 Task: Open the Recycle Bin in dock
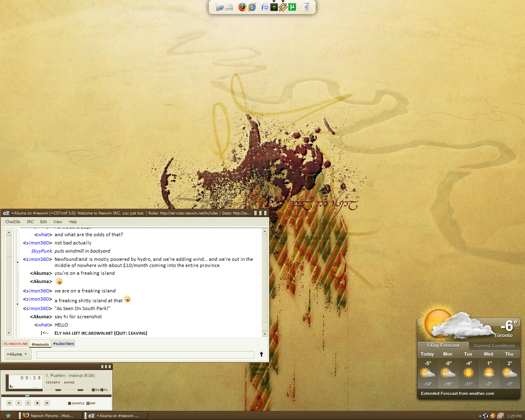click(306, 7)
